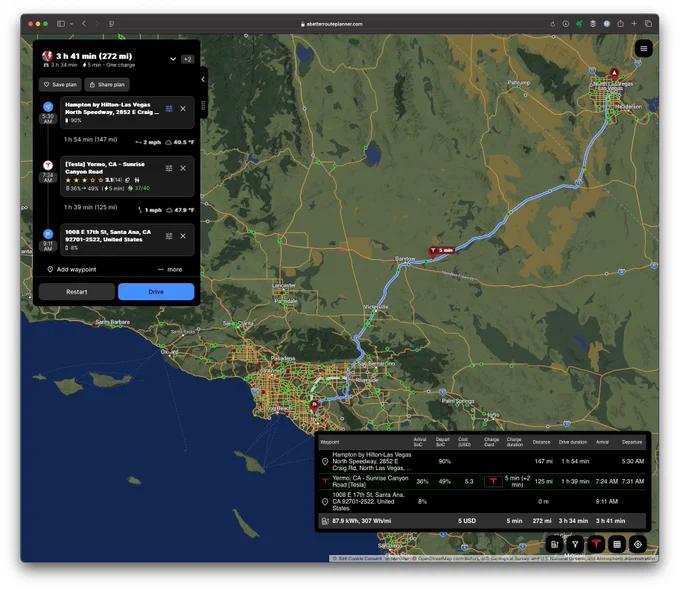The width and height of the screenshot is (680, 590).
Task: Click the vehicle avatar beside trip time
Action: [x=47, y=56]
